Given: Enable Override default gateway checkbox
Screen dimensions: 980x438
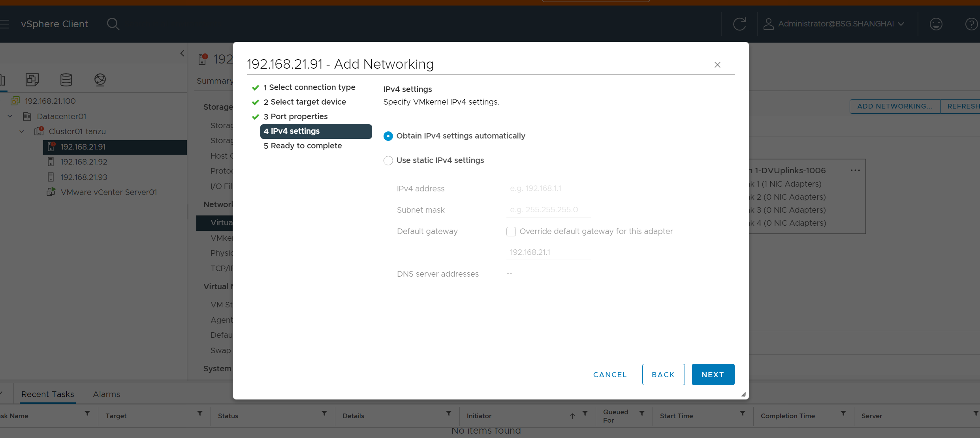Looking at the screenshot, I should (x=511, y=232).
